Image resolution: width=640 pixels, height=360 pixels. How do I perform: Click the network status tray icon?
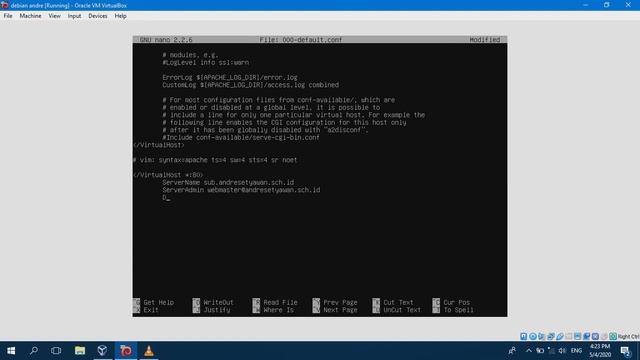(551, 351)
